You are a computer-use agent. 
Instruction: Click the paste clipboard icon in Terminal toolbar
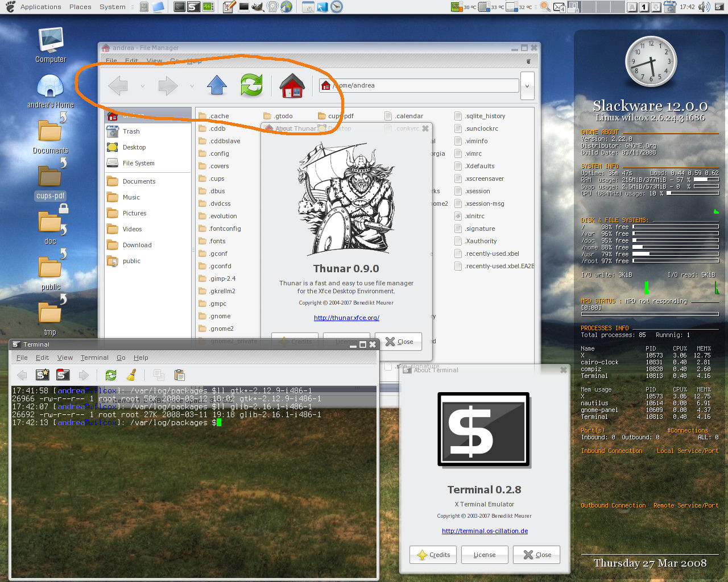pyautogui.click(x=180, y=375)
